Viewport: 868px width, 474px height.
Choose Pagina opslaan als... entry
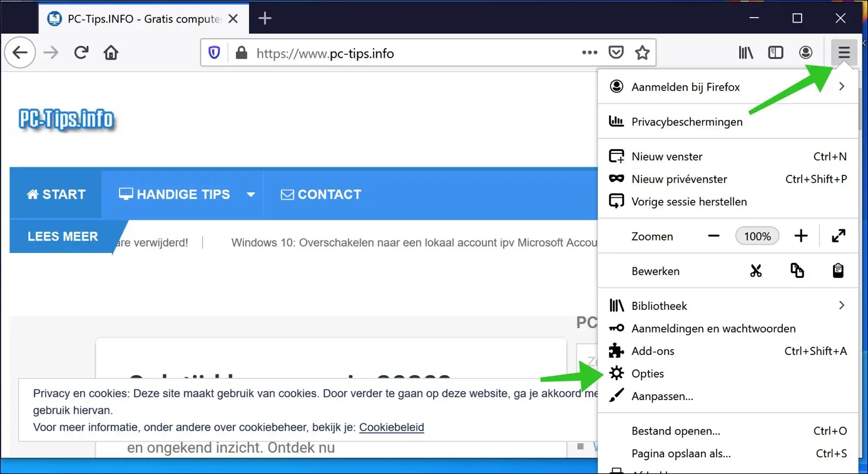(x=728, y=453)
